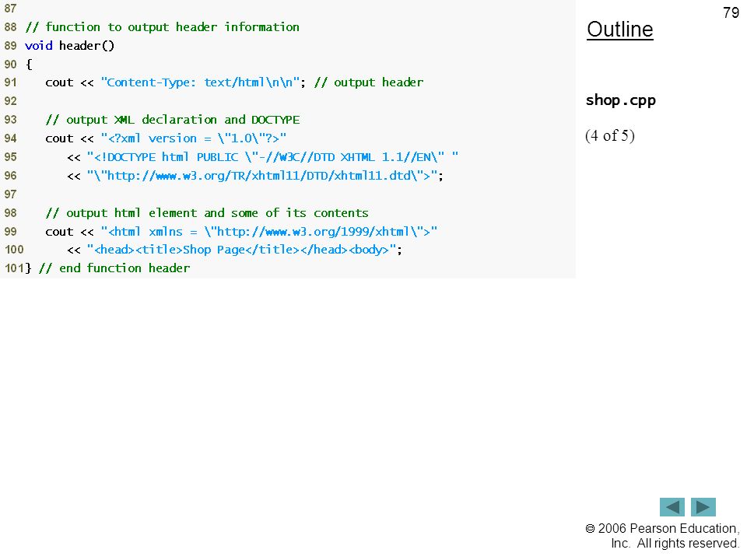The height and width of the screenshot is (560, 747).
Task: Click the comment "// function to output header information"
Action: point(163,27)
